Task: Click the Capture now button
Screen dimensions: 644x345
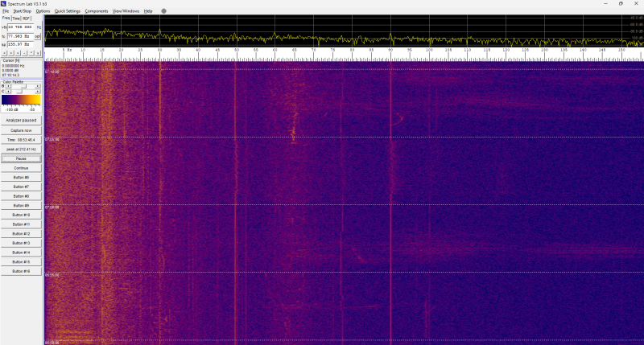Action: click(21, 130)
